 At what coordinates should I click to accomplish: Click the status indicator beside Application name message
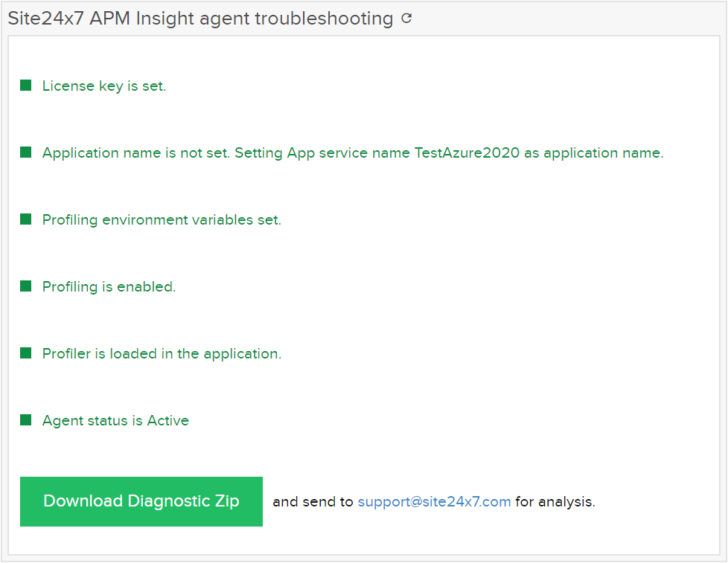coord(25,152)
